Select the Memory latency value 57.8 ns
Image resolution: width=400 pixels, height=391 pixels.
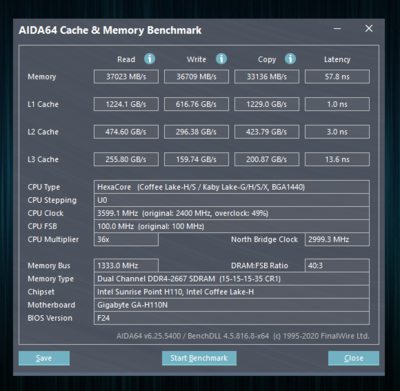pyautogui.click(x=337, y=77)
